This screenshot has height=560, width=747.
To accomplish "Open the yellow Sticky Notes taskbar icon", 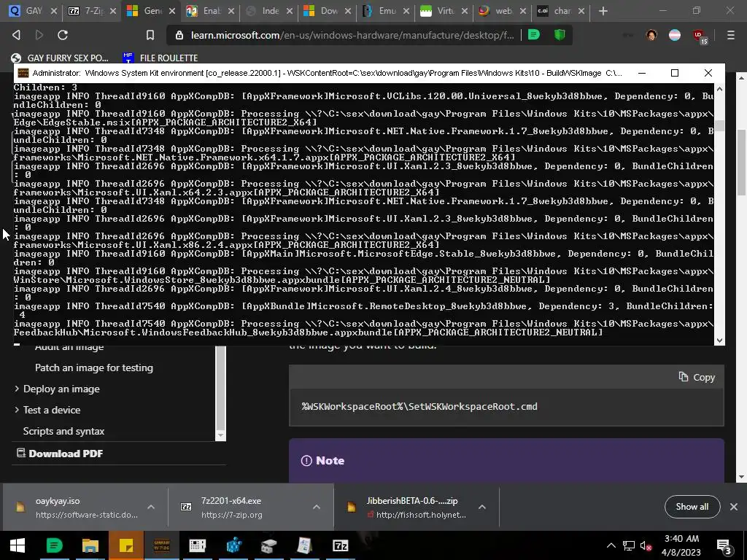I will (x=125, y=545).
